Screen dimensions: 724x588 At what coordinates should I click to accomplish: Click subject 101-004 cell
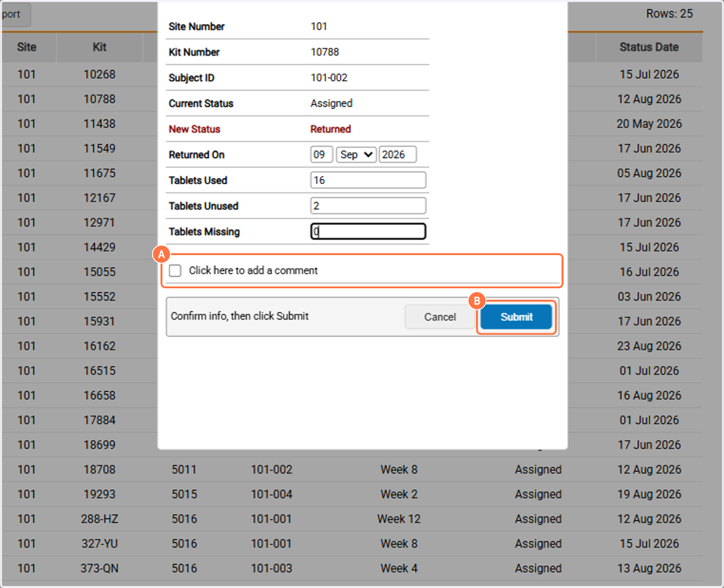[x=271, y=494]
